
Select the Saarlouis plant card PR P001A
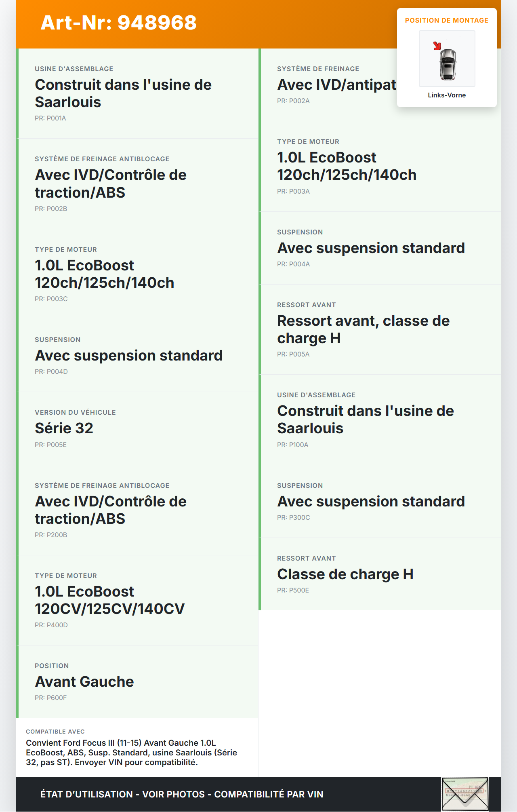coord(137,94)
